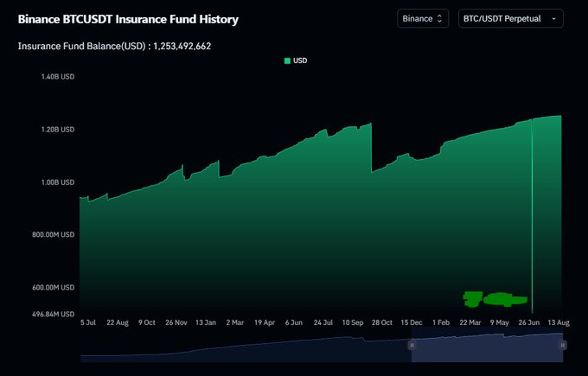The image size is (588, 376).
Task: Click the 600.00M USD axis label
Action: coord(54,288)
